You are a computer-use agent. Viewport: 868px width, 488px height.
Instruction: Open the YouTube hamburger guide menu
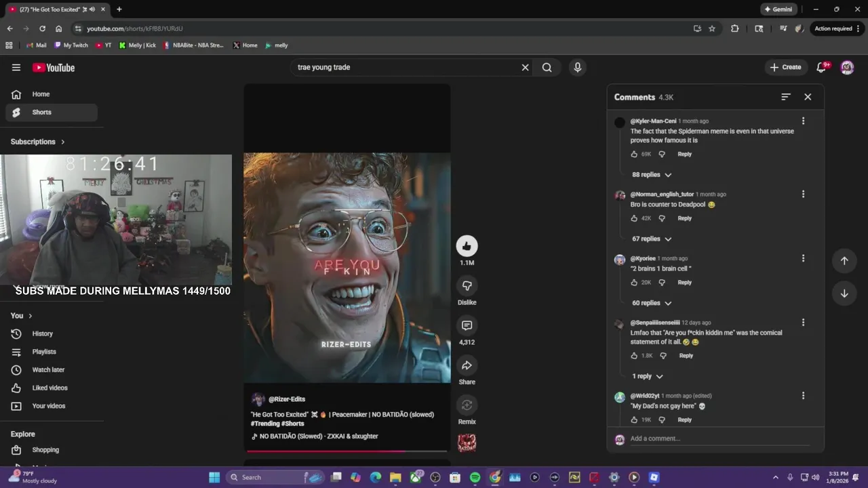point(16,67)
